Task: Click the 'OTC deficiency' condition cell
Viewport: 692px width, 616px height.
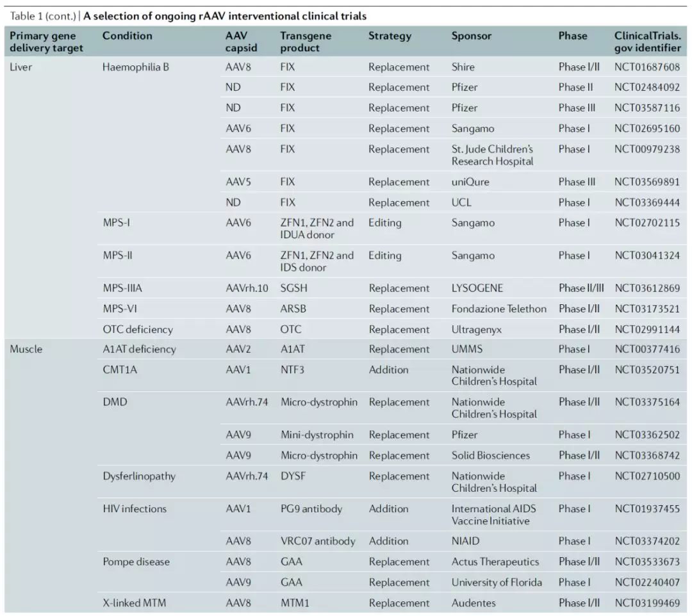Action: (x=138, y=329)
